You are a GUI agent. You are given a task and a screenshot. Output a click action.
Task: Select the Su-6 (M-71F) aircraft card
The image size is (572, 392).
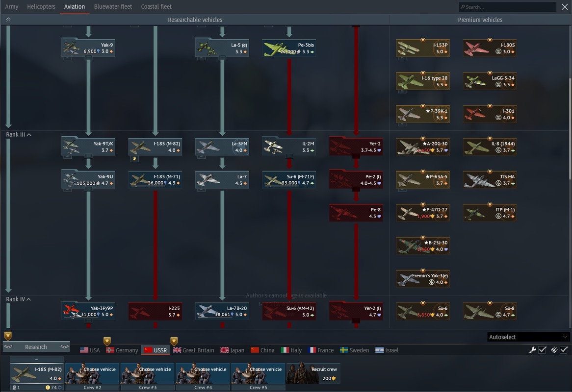pos(289,180)
